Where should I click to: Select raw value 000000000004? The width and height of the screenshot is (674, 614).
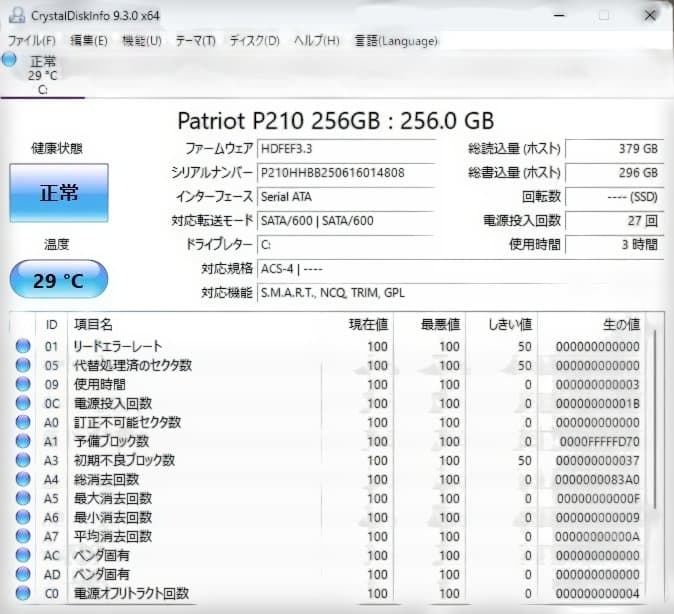(597, 594)
